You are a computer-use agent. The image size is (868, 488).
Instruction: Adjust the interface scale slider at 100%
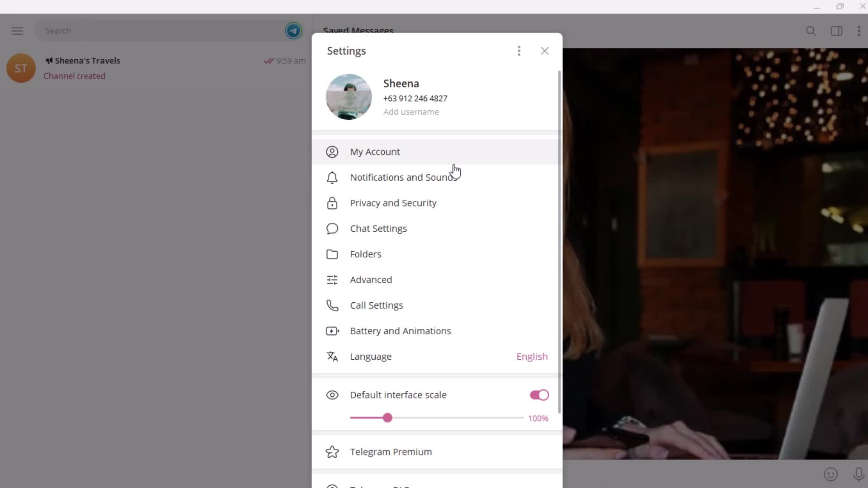[389, 418]
